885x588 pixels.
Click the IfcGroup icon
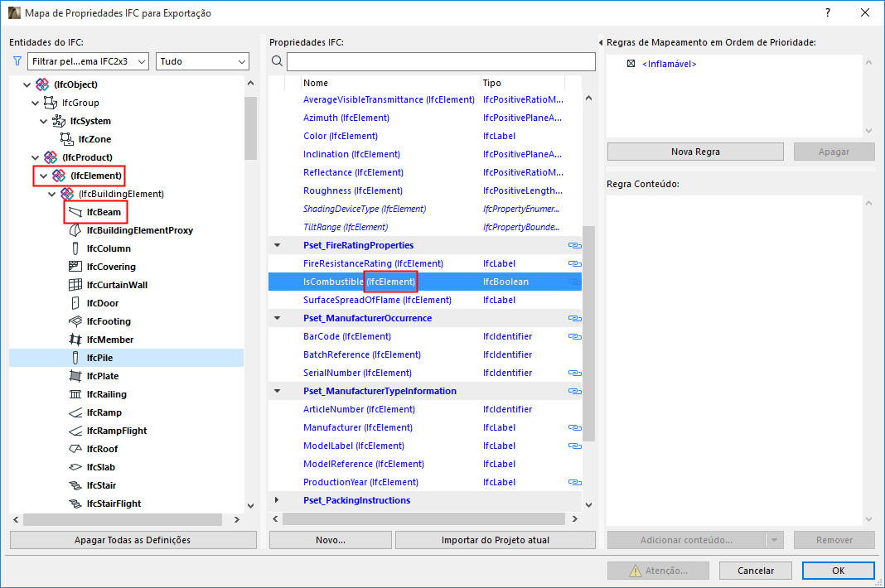click(51, 102)
